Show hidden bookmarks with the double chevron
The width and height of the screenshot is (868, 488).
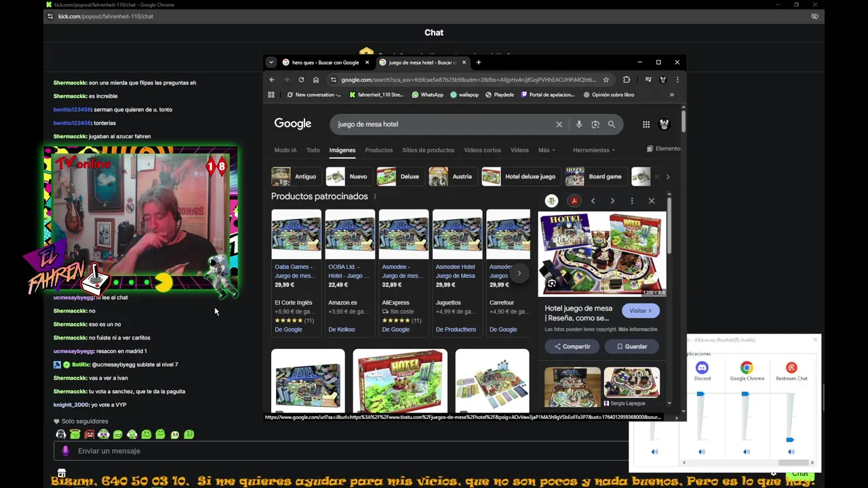pos(672,95)
